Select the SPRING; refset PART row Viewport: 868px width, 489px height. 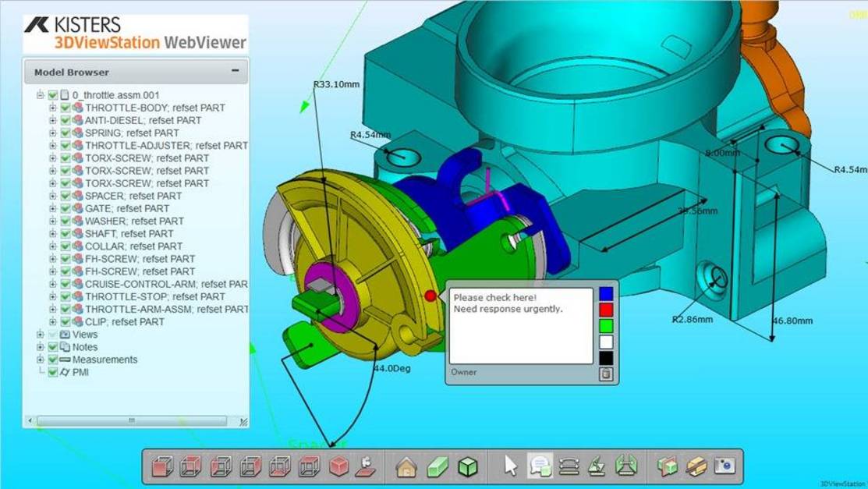pyautogui.click(x=132, y=133)
